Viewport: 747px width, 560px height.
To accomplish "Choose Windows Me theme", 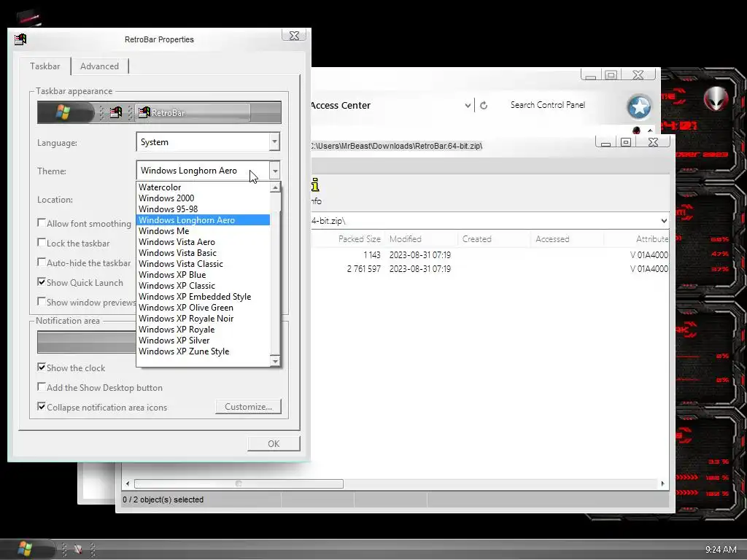I will coord(204,231).
